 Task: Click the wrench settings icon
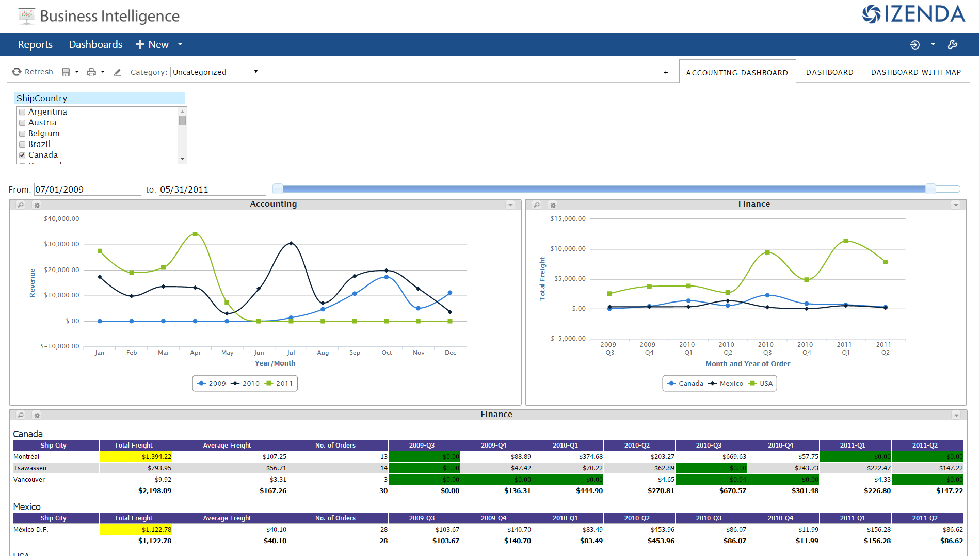[x=953, y=45]
